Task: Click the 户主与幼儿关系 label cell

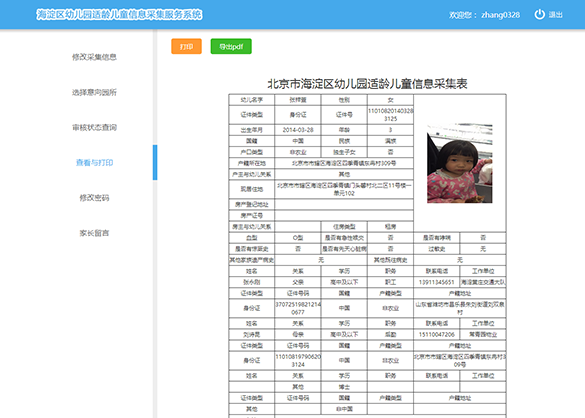Action: (251, 174)
